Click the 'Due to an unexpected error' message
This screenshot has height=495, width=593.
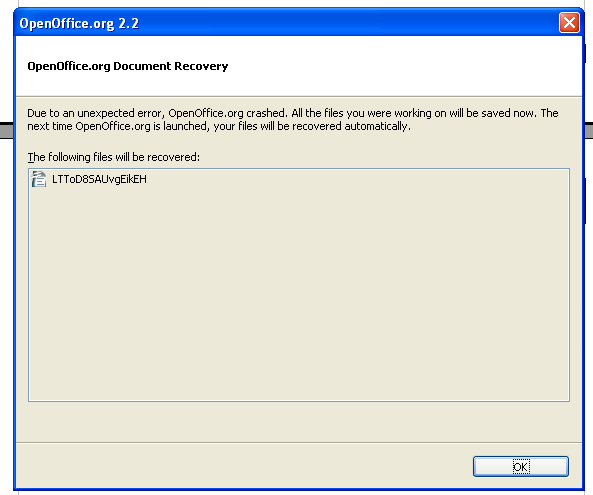pos(293,119)
